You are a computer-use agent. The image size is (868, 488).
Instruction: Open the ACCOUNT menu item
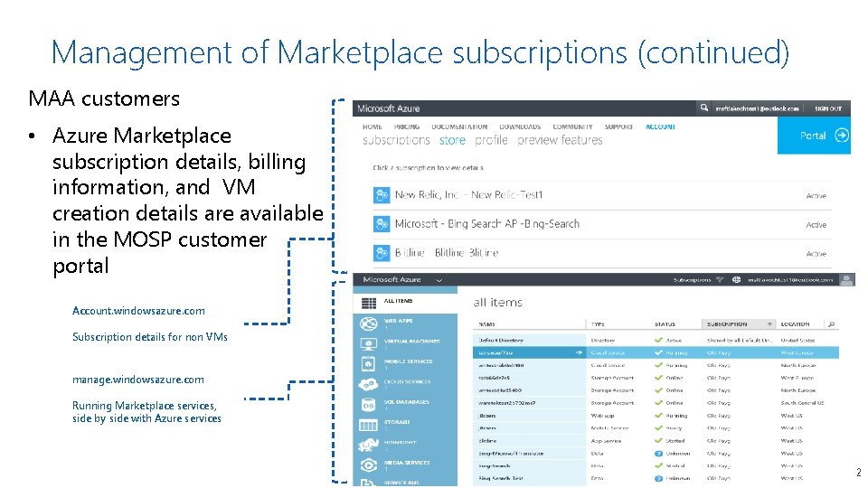pos(660,127)
